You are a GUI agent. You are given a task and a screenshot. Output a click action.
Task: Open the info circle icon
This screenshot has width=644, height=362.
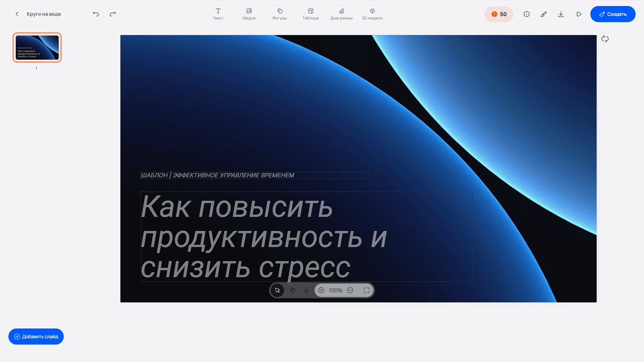(x=526, y=14)
